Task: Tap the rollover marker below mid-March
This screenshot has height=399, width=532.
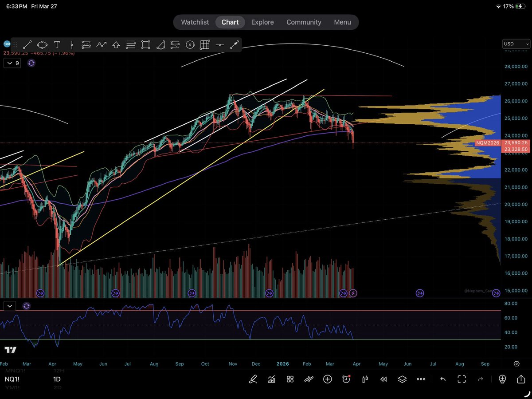Action: pos(40,293)
